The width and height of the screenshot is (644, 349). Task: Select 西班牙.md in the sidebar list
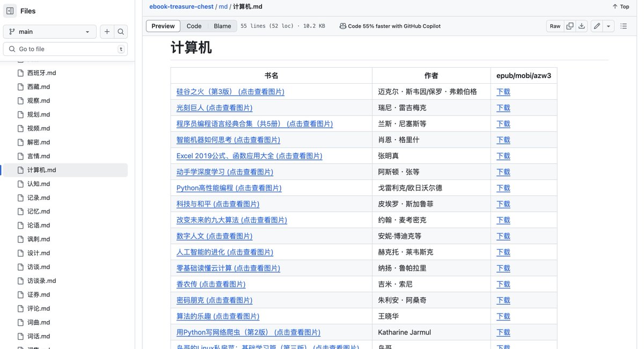(x=42, y=72)
